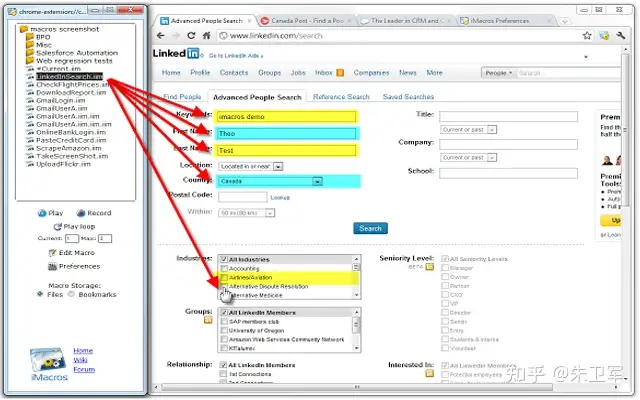Open the iMacros Forum link

pos(84,370)
